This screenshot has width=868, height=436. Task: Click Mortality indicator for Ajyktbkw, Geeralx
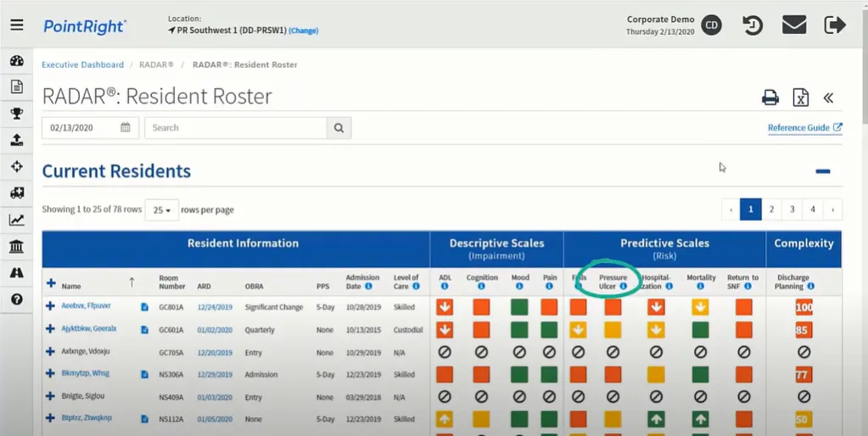pyautogui.click(x=700, y=330)
